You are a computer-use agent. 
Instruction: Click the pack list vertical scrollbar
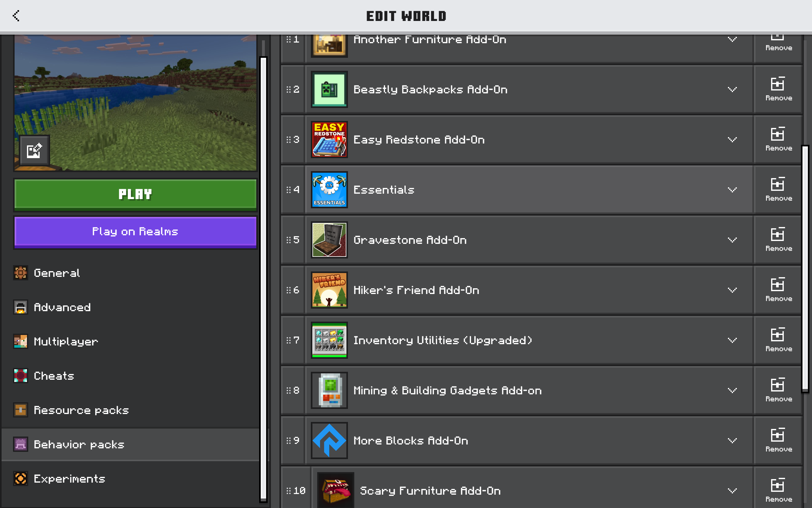click(x=805, y=269)
